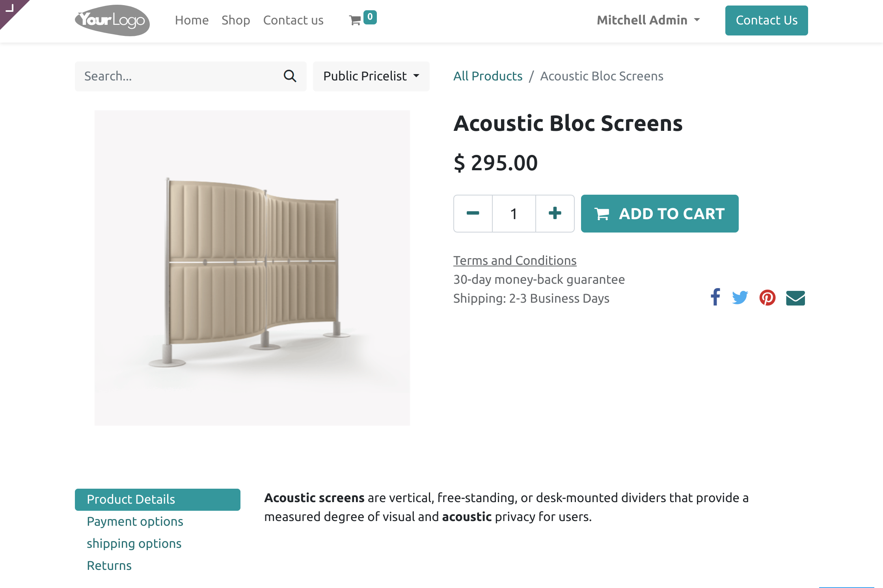Viewport: 883px width, 588px height.
Task: Share product on Pinterest
Action: tap(767, 298)
